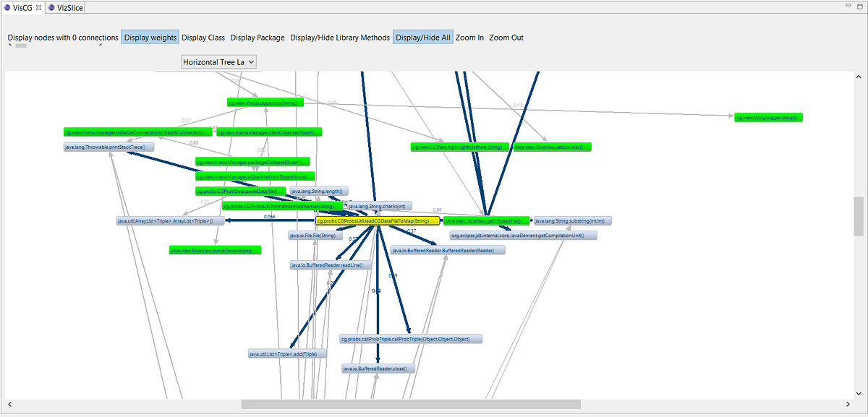Screen dimensions: 868x417
Task: Select the cg.view.ViscgLogger.setup() node
Action: click(767, 116)
